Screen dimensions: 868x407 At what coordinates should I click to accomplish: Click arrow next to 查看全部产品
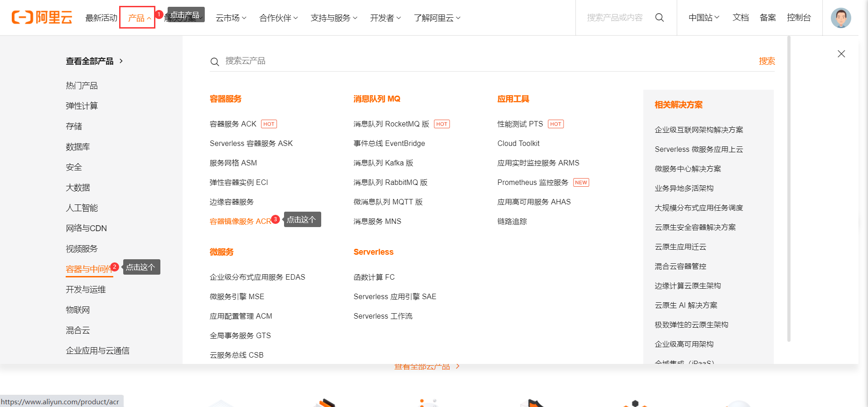pyautogui.click(x=121, y=61)
